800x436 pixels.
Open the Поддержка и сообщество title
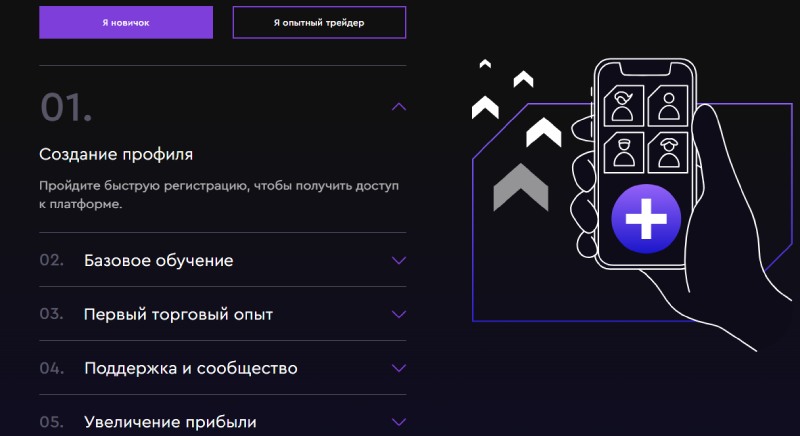coord(191,368)
